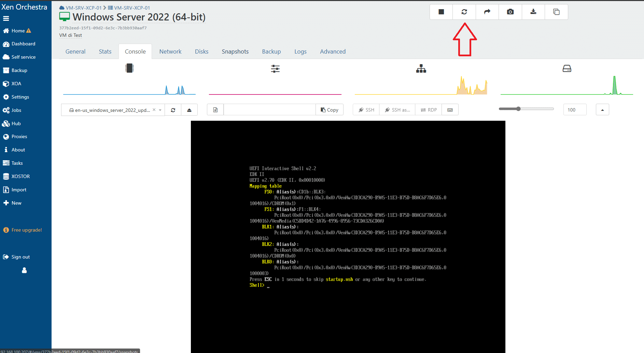Adjust the console scale slider
This screenshot has height=353, width=644.
tap(526, 109)
